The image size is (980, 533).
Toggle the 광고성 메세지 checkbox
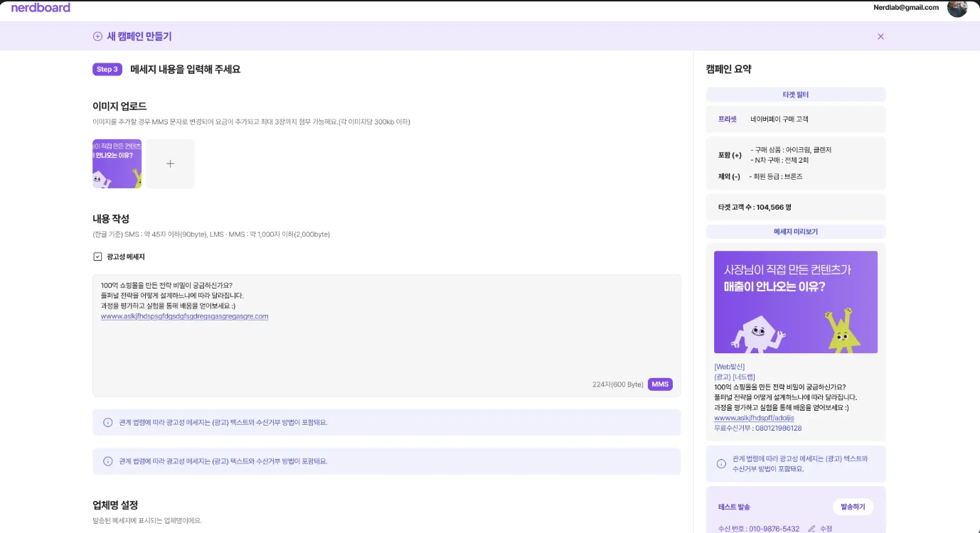[97, 257]
